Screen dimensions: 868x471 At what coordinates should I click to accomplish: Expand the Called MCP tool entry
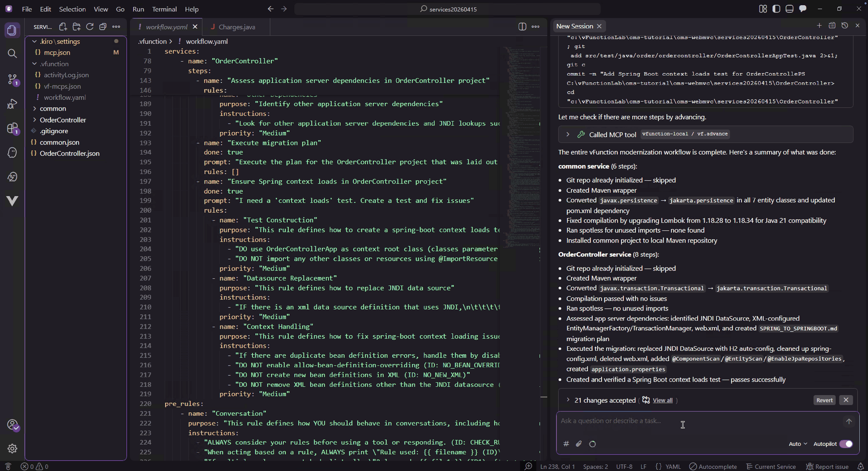pos(706,135)
